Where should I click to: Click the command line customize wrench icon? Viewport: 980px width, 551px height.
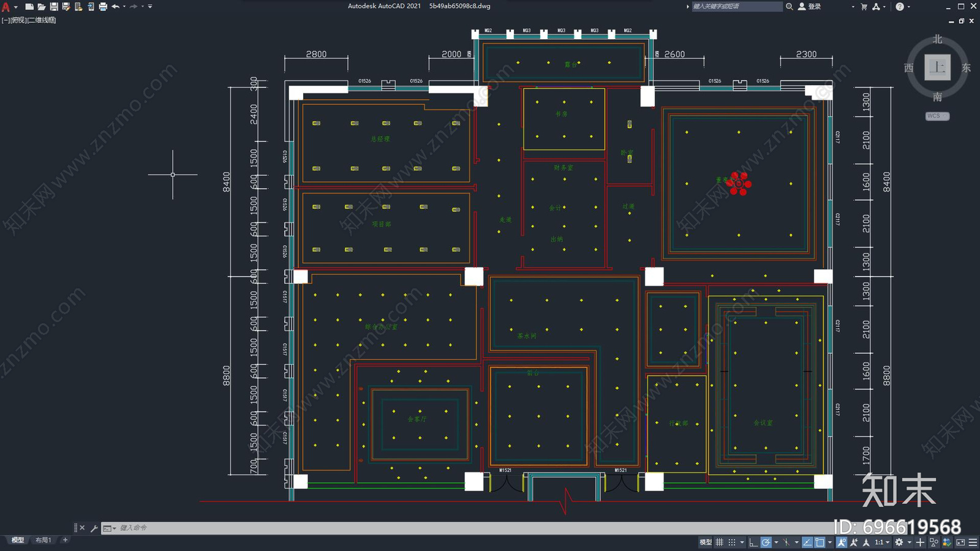point(94,528)
